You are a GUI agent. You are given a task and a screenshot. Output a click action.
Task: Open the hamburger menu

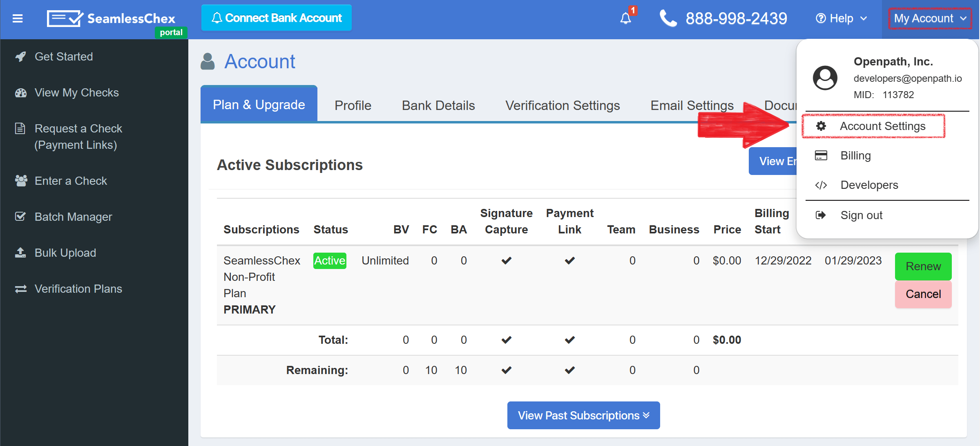tap(17, 18)
